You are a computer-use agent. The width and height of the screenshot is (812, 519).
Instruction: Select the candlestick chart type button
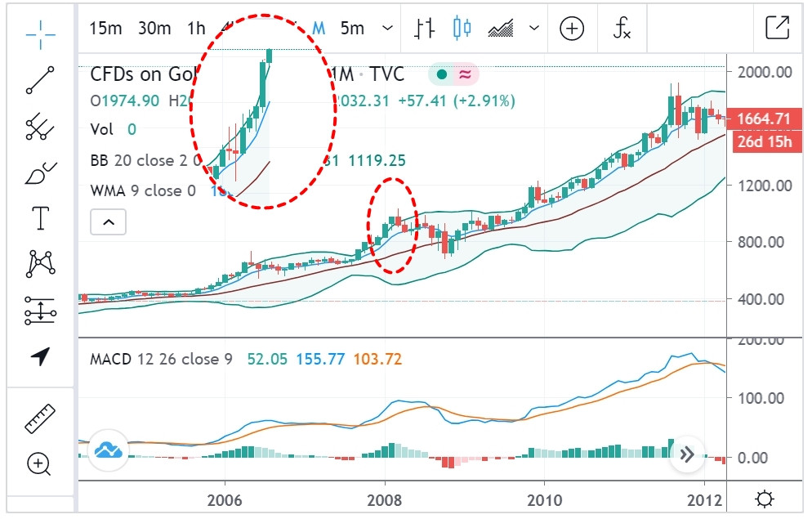tap(462, 29)
